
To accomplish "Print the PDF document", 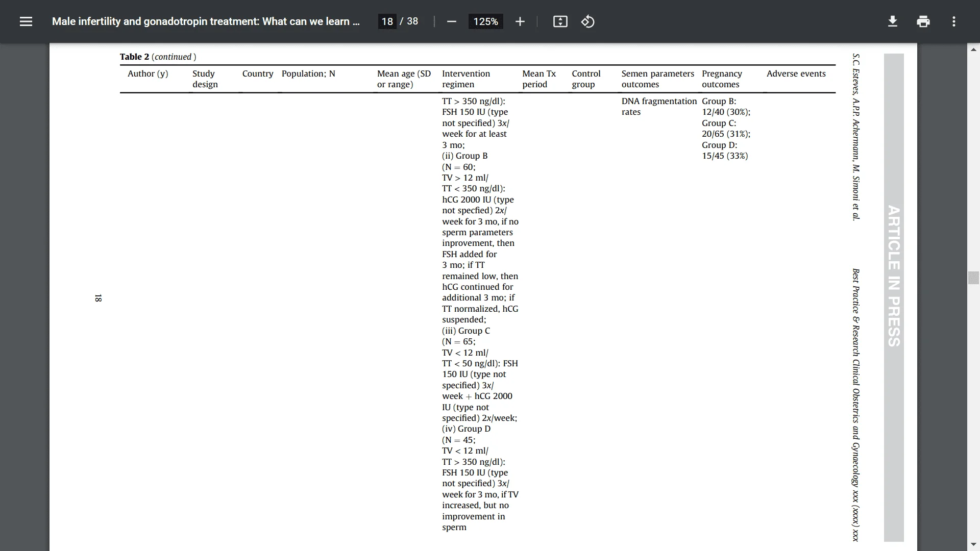I will 923,21.
